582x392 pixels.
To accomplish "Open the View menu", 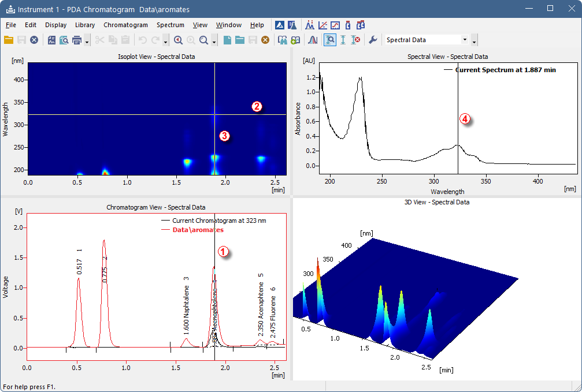I will pos(200,25).
